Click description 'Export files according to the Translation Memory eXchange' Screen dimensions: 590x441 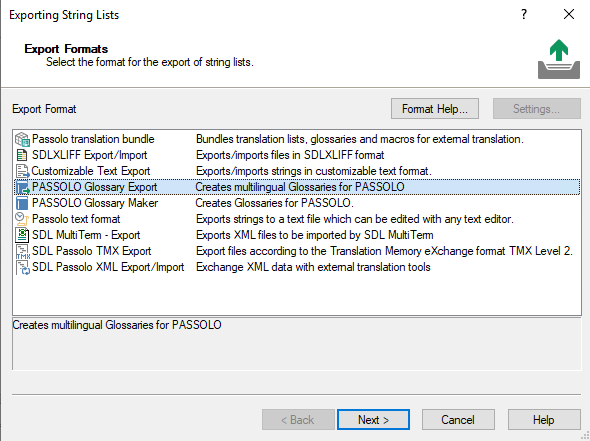(x=384, y=251)
